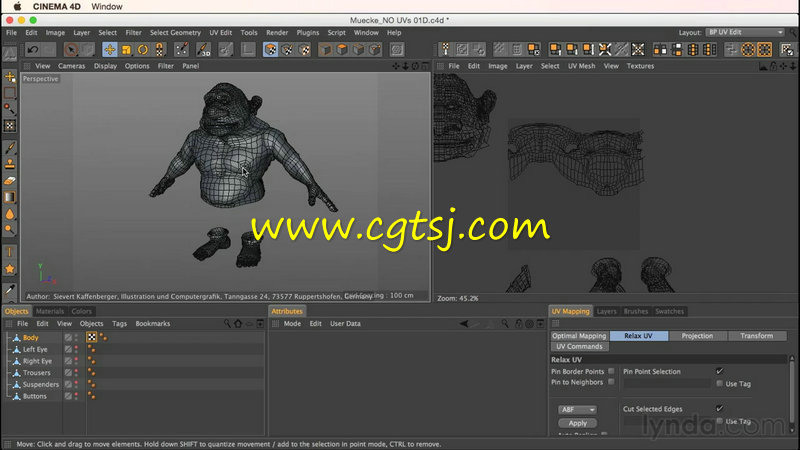The width and height of the screenshot is (800, 450).
Task: Select the eraser tool in left palette
Action: tap(10, 181)
